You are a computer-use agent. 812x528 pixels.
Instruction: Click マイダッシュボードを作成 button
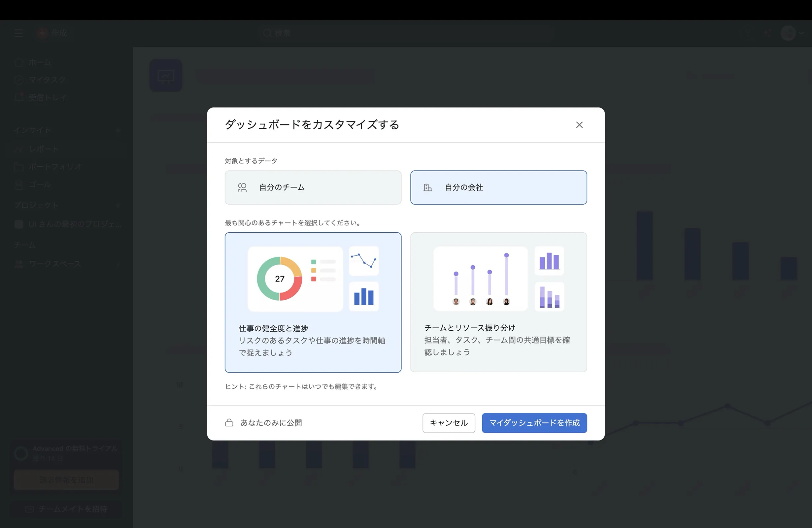tap(534, 423)
